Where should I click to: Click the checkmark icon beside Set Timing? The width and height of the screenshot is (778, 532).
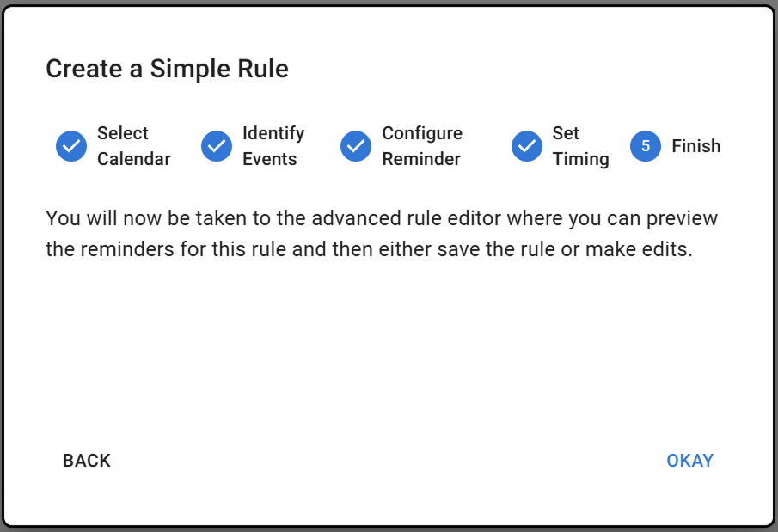click(x=527, y=146)
